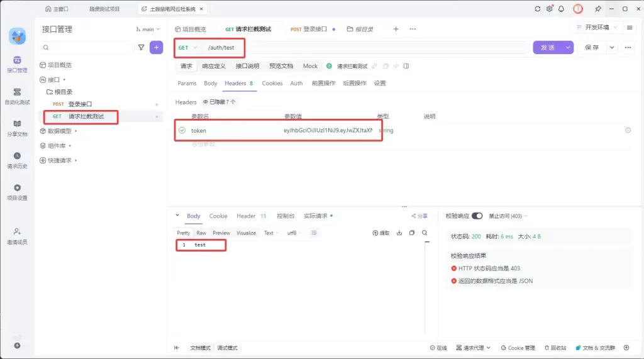
Task: Click the 保存 save button
Action: coord(592,48)
